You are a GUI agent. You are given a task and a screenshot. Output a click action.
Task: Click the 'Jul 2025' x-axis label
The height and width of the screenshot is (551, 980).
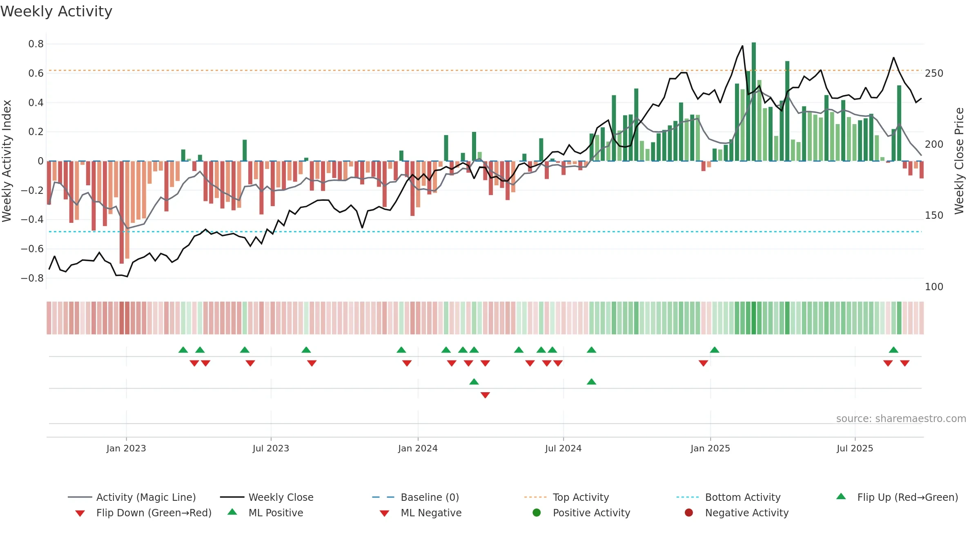855,448
